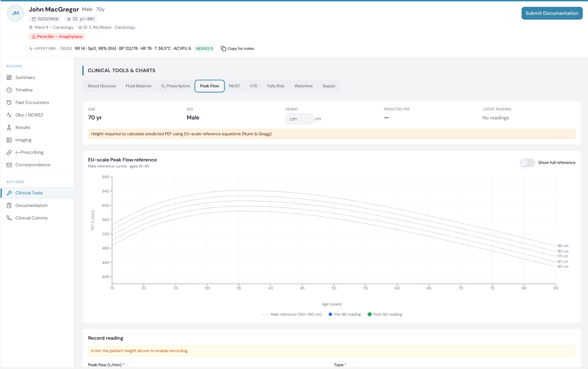Click the Male reference grey line legend
This screenshot has width=588, height=369.
click(x=265, y=314)
